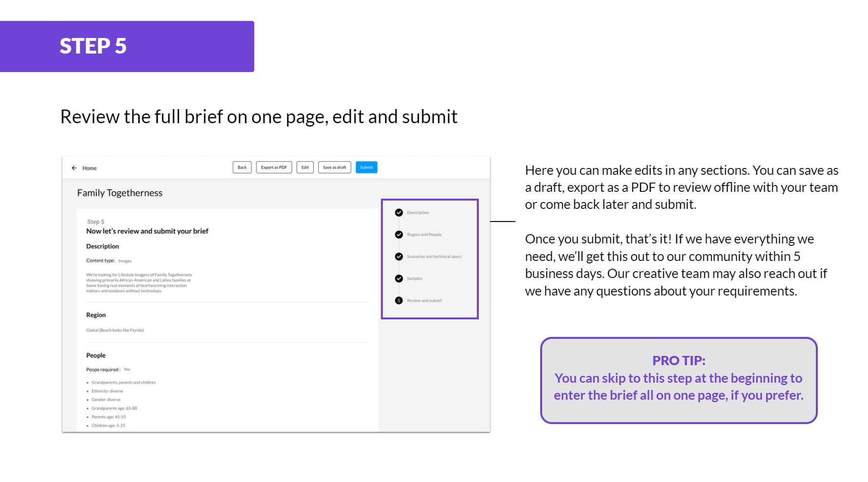Click the PRO TIP callout box

click(679, 380)
